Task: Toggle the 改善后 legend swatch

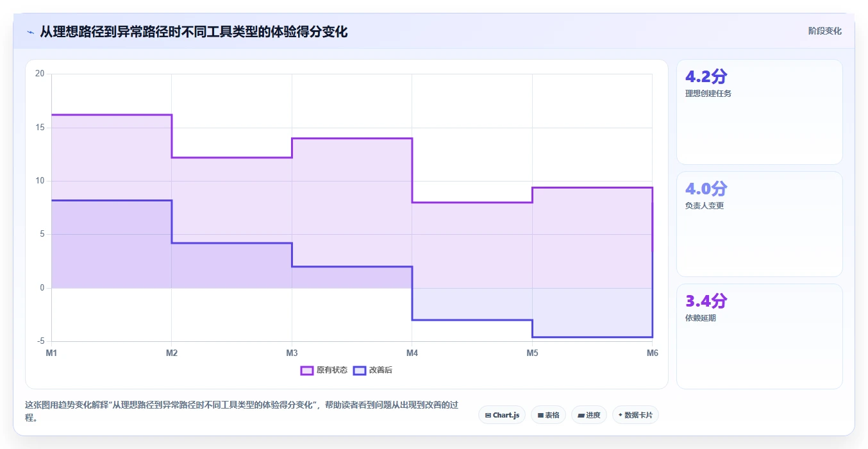Action: (x=360, y=370)
